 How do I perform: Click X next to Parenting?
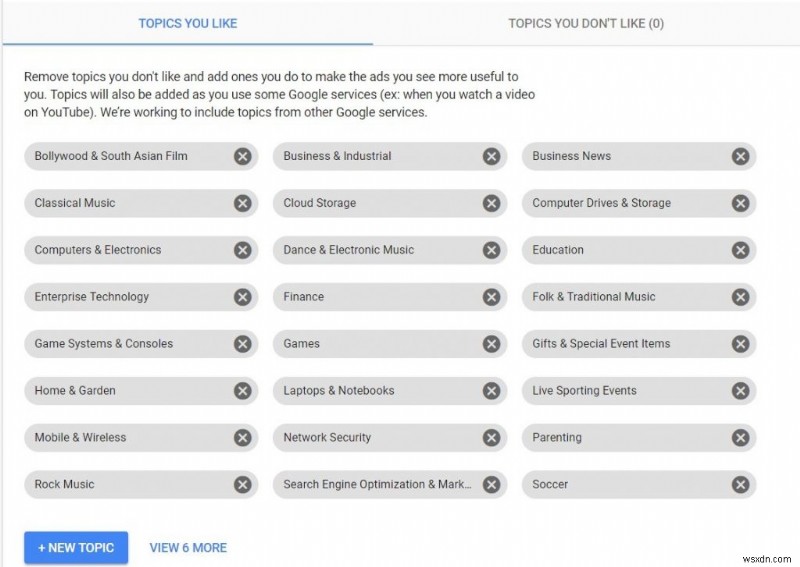(x=740, y=438)
